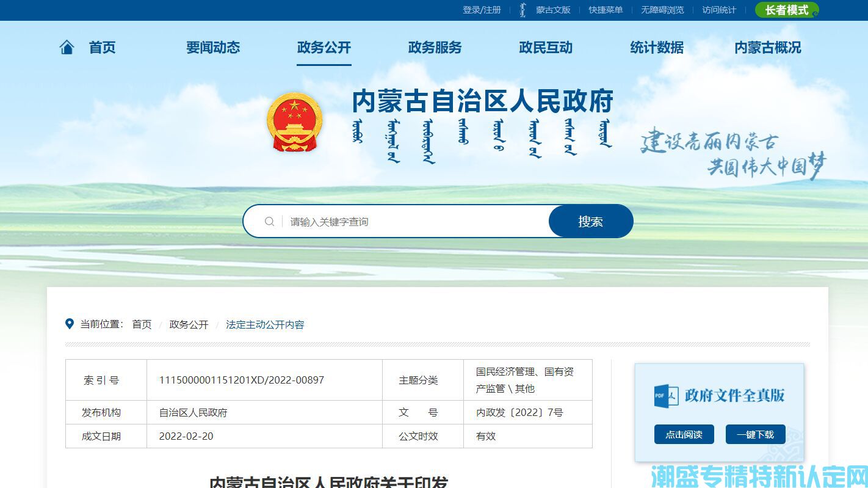Click the 一键下载 button
868x488 pixels.
(x=755, y=434)
